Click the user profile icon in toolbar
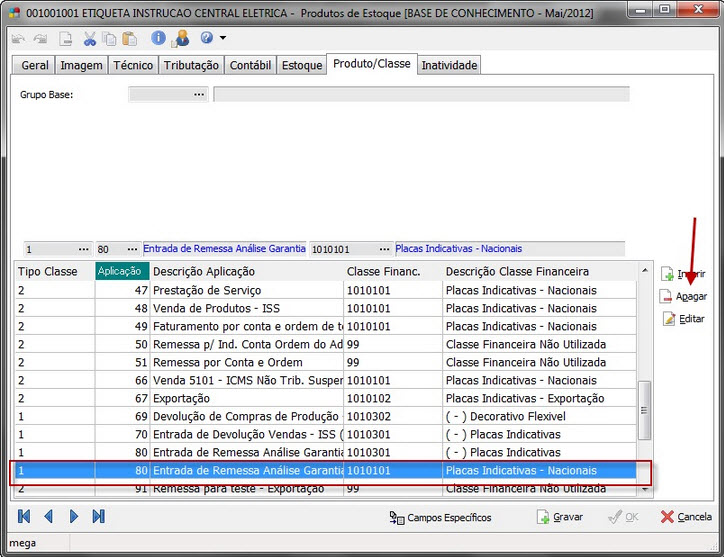The height and width of the screenshot is (557, 724). point(182,39)
